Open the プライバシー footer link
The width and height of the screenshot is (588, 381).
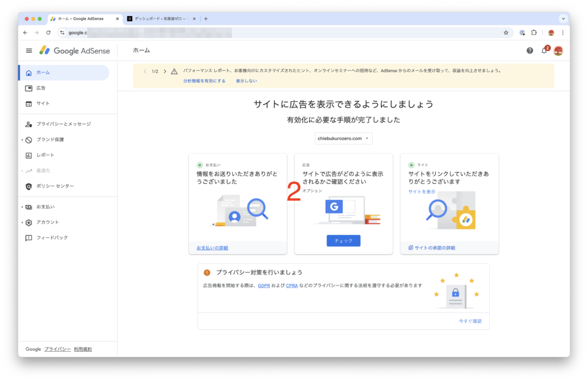point(57,349)
